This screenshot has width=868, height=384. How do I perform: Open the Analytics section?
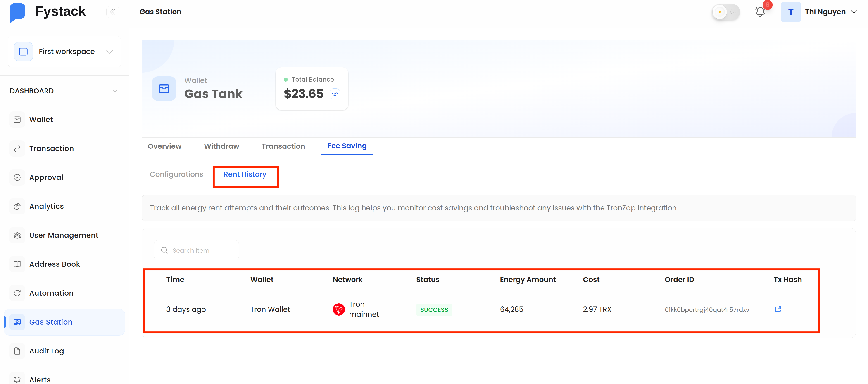tap(46, 206)
